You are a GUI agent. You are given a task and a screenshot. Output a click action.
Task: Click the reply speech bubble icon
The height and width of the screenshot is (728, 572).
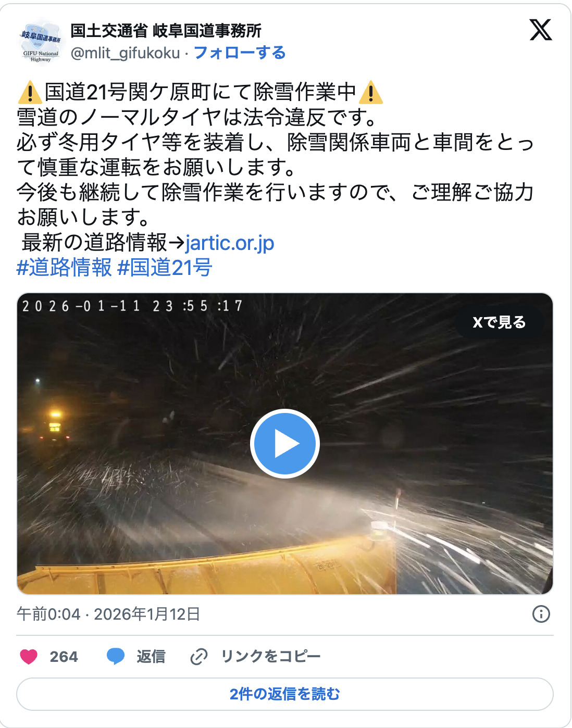coord(116,657)
